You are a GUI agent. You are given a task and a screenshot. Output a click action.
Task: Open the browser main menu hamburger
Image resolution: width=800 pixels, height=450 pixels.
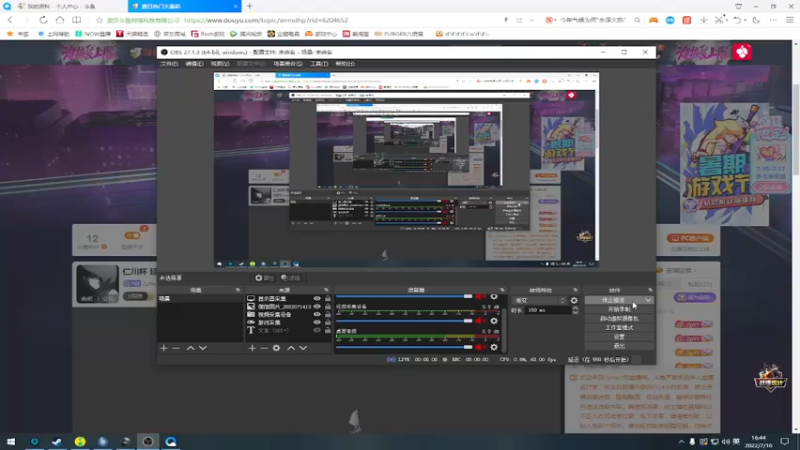[x=790, y=20]
